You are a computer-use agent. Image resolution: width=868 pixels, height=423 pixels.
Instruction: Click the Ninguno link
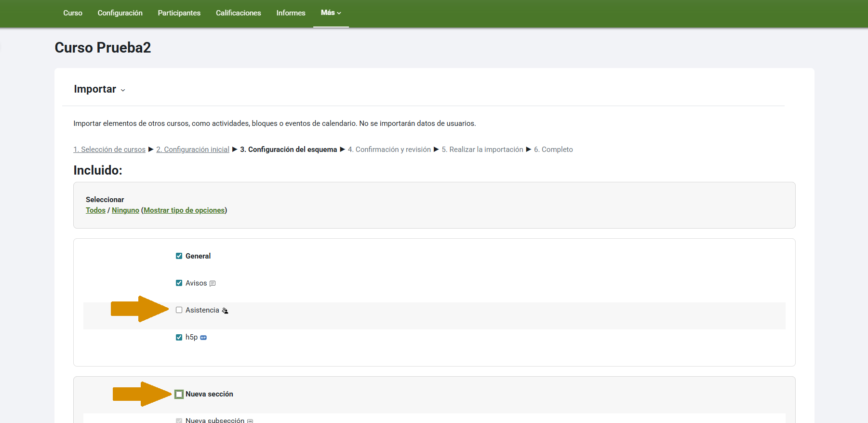click(125, 210)
